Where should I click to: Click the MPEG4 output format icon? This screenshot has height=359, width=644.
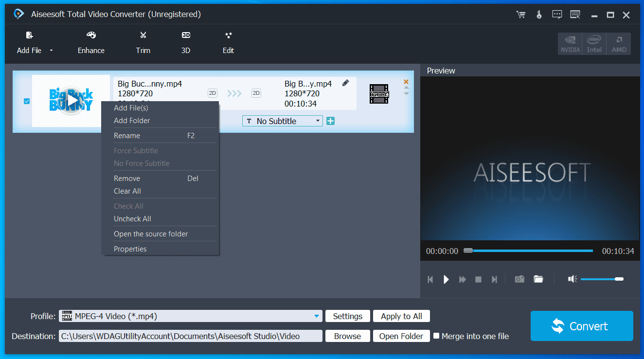pyautogui.click(x=379, y=94)
